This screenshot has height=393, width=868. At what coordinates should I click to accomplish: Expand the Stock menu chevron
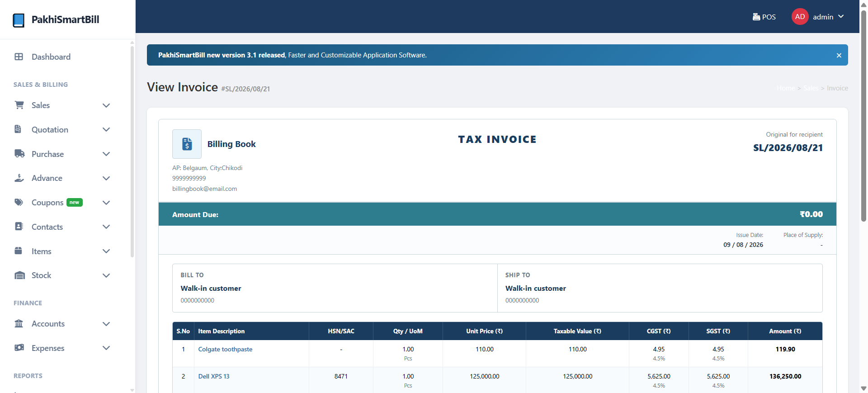(x=106, y=275)
